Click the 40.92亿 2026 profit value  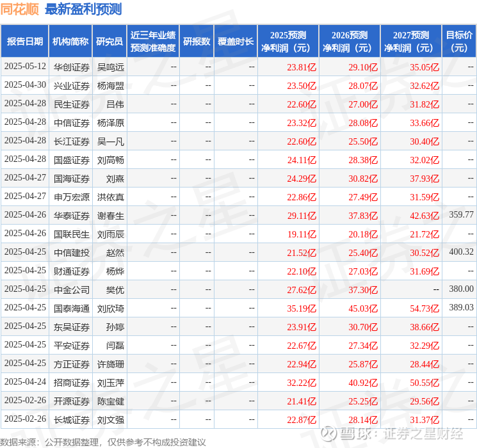pyautogui.click(x=363, y=383)
